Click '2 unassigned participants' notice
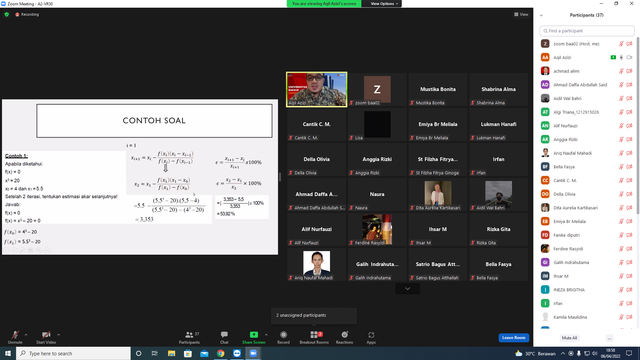 pos(314,316)
